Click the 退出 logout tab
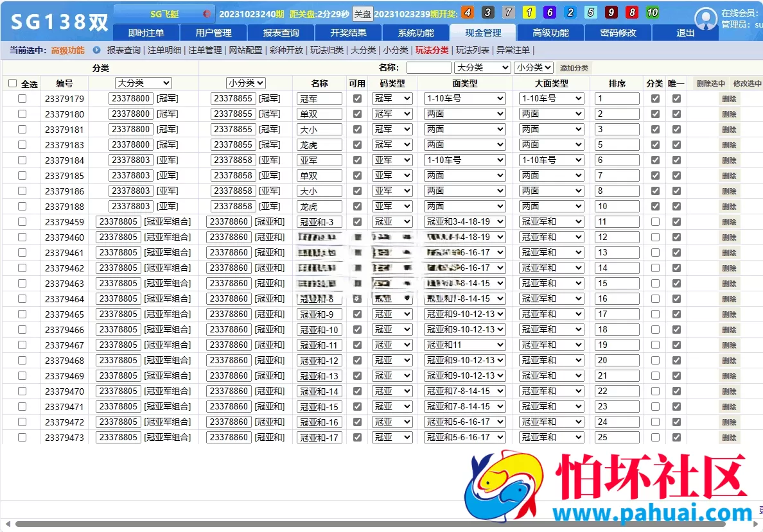 coord(685,33)
